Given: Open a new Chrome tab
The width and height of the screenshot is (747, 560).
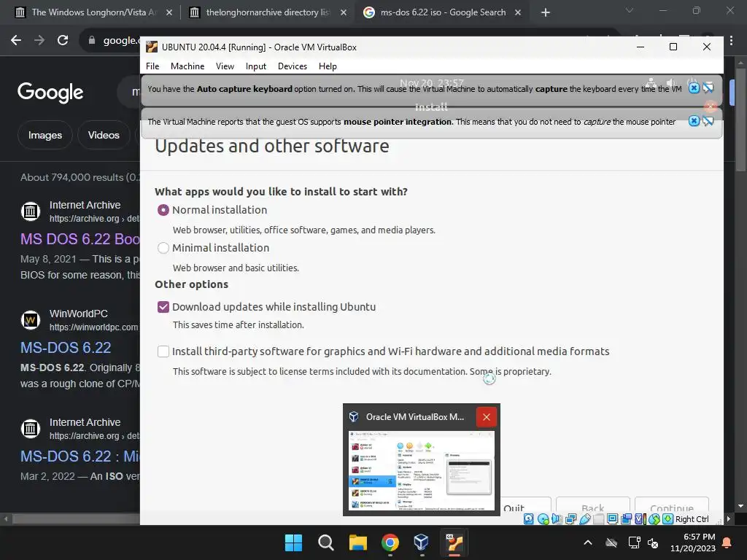Looking at the screenshot, I should pos(546,12).
